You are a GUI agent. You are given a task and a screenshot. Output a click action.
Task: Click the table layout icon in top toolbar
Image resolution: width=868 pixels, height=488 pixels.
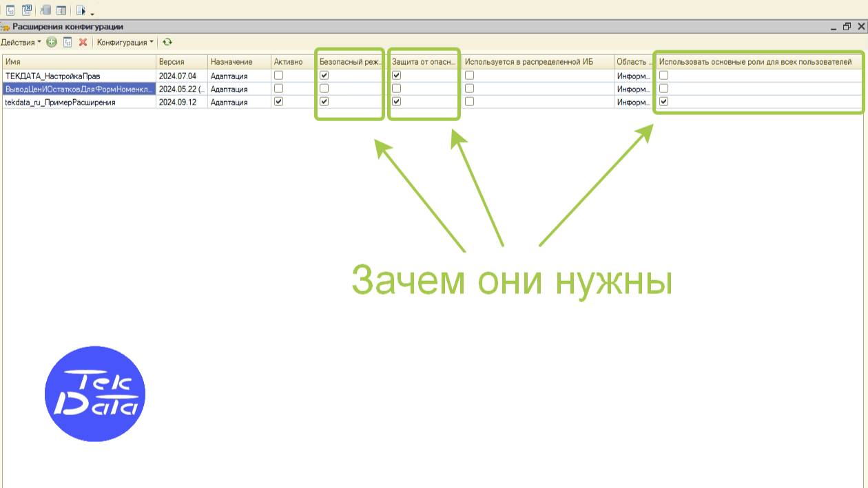tap(61, 10)
